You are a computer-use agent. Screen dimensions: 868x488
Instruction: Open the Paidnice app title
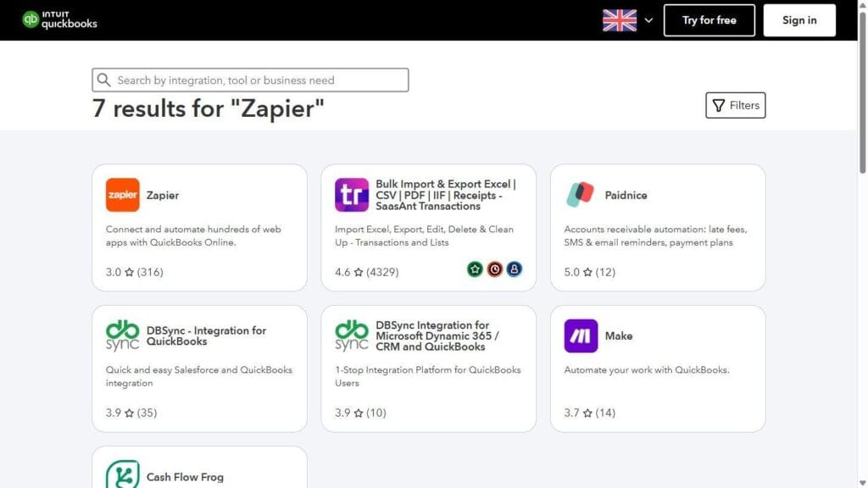626,196
